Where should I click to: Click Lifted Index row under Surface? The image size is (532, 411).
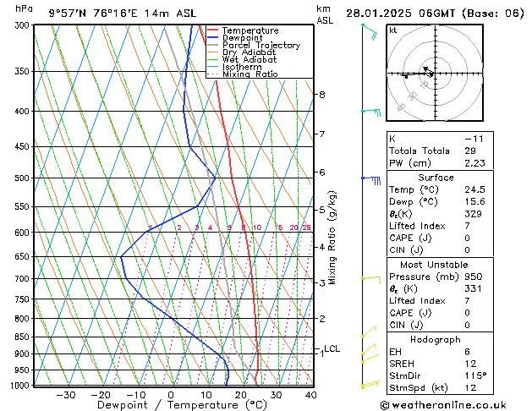pos(440,226)
